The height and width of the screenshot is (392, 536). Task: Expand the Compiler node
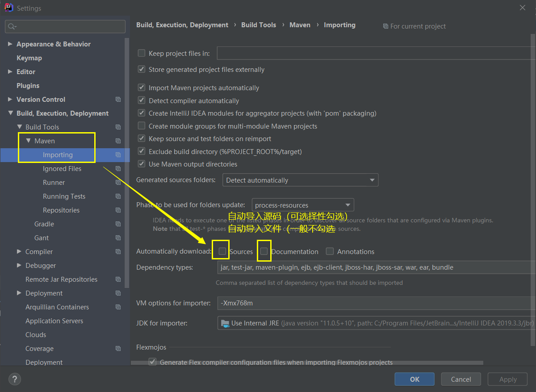19,252
